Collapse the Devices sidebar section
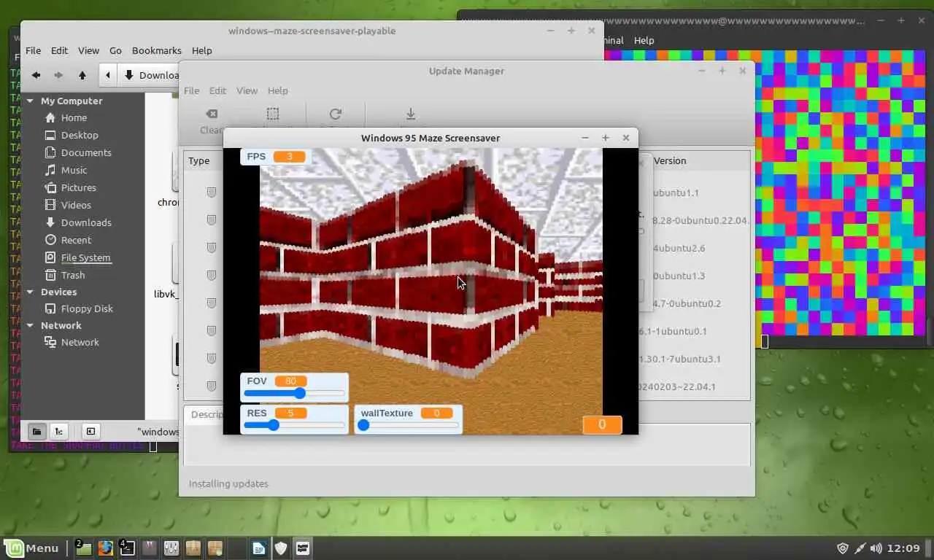934x560 pixels. click(31, 292)
